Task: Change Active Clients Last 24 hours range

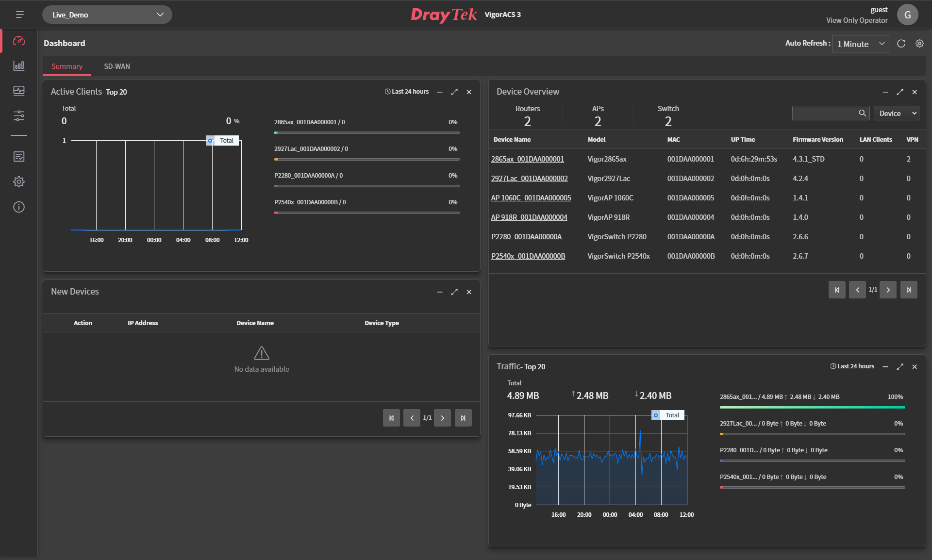Action: (x=407, y=92)
